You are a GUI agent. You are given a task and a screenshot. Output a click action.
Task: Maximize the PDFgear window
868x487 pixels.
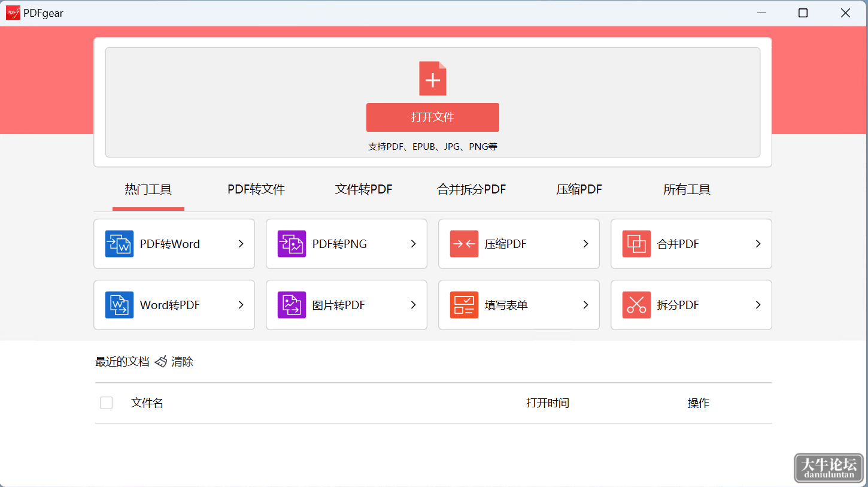[803, 13]
